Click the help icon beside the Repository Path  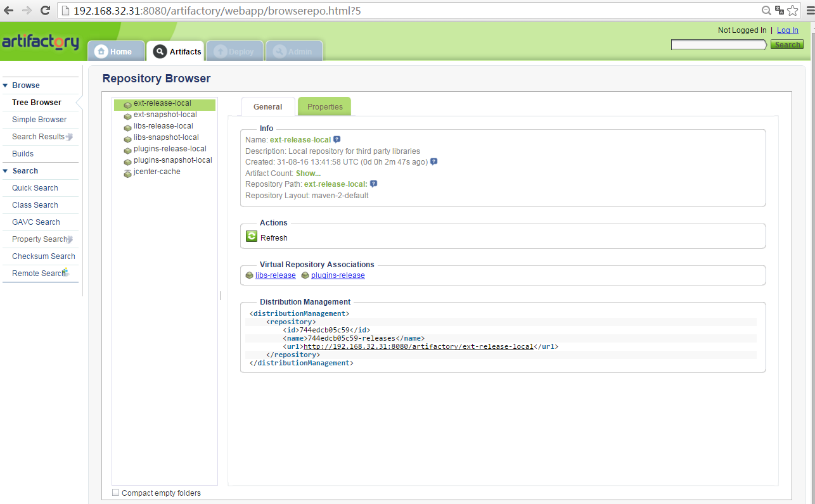(374, 184)
